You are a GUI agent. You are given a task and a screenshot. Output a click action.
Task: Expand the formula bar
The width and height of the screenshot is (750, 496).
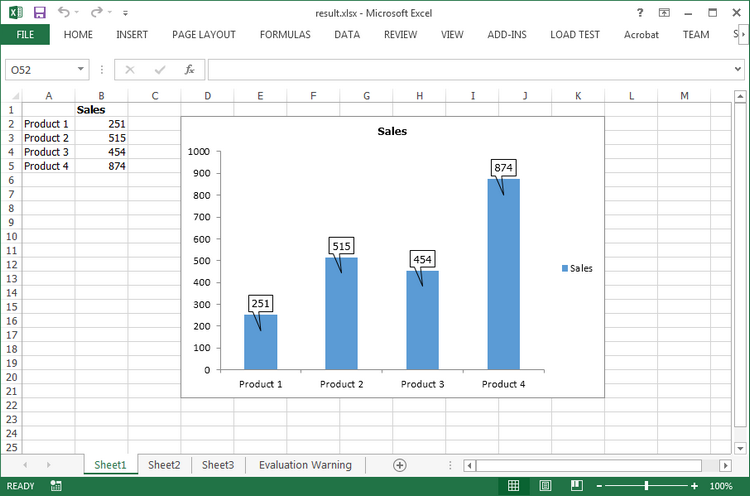(x=738, y=69)
